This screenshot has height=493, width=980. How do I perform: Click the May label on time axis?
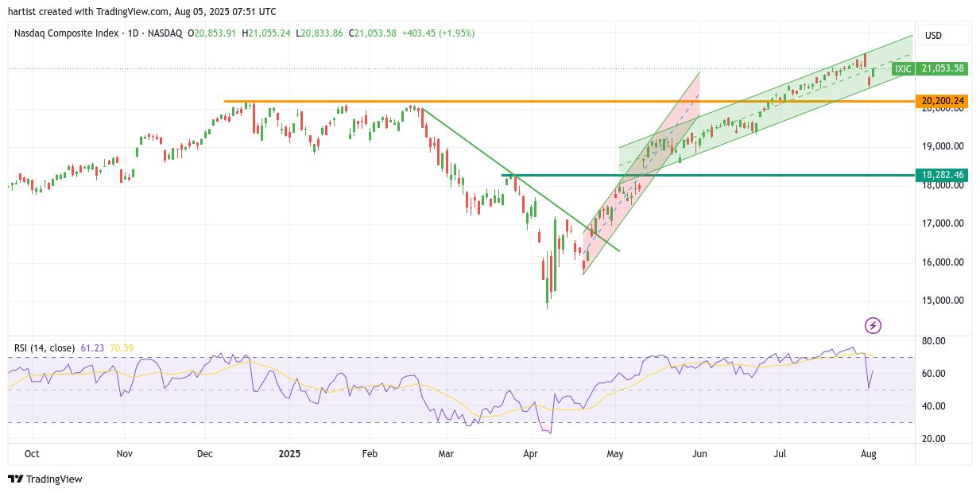click(614, 453)
